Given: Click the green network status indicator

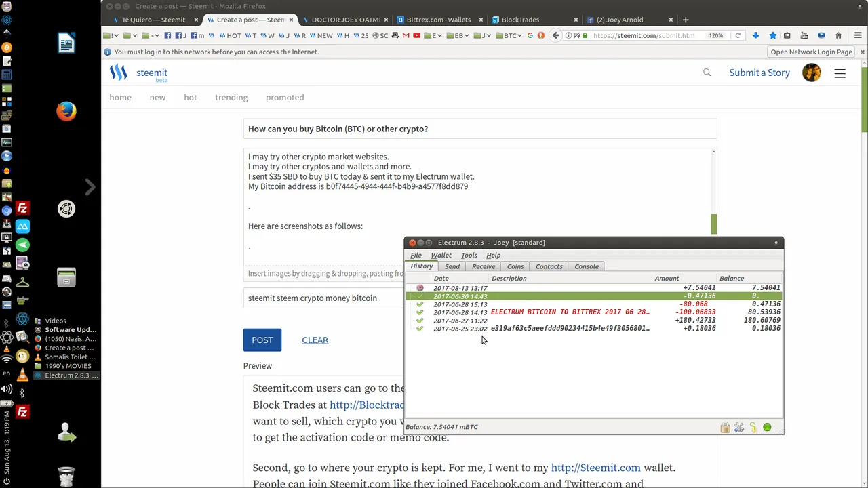Looking at the screenshot, I should point(767,428).
